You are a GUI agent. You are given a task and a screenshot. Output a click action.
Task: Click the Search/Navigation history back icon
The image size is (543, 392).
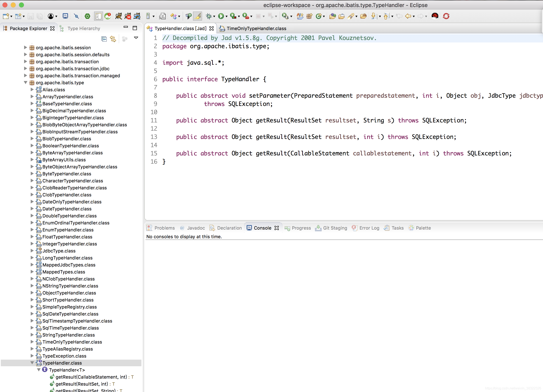[407, 16]
